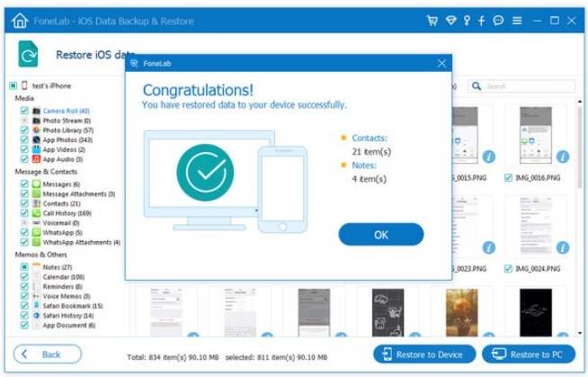Click the Restore iOS data icon
Screen dimensions: 588x377
click(28, 54)
